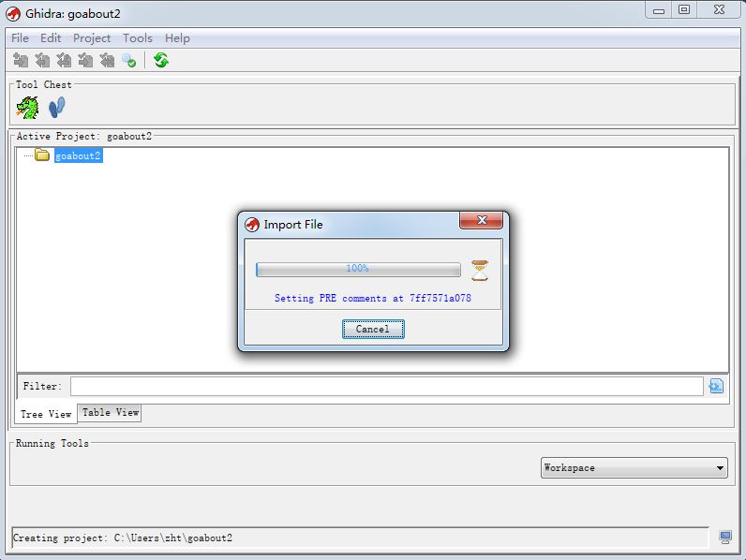The width and height of the screenshot is (746, 560).
Task: Close the Ghidra main window
Action: (720, 10)
